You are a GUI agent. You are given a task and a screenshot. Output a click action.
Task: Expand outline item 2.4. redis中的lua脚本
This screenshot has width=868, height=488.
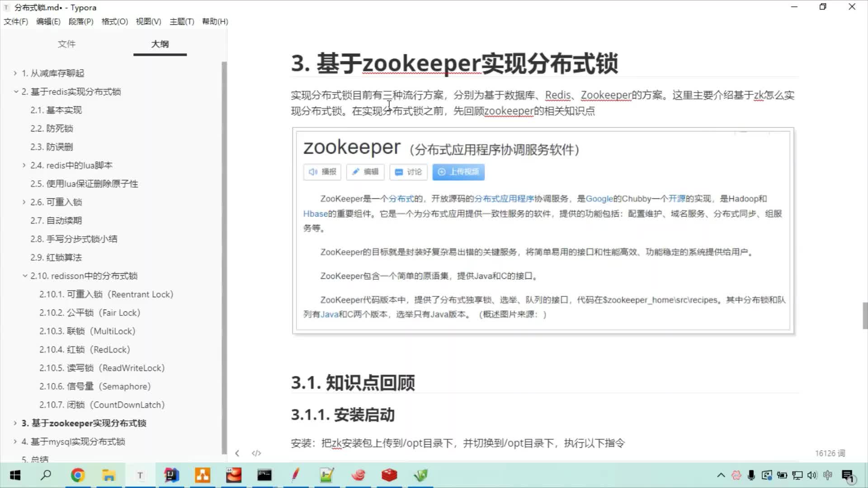24,165
